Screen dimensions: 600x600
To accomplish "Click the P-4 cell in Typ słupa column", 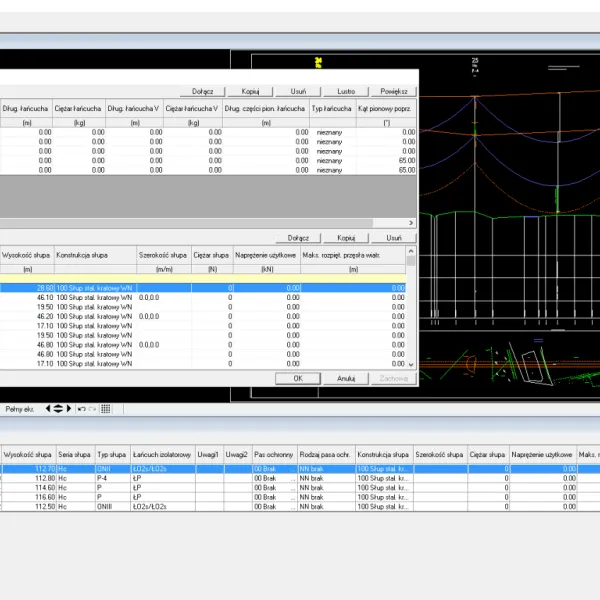I will click(x=104, y=478).
